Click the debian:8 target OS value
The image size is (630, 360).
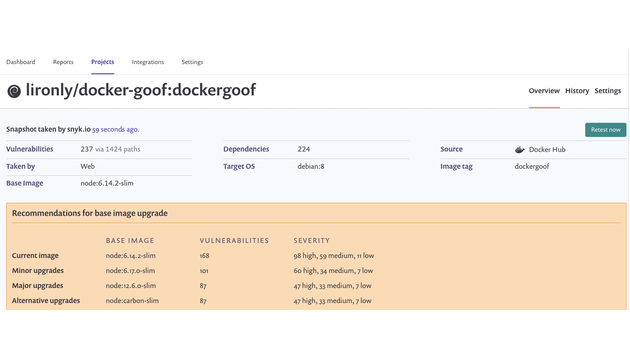(311, 166)
